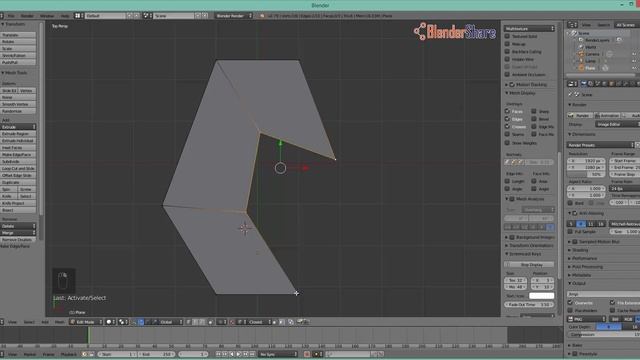This screenshot has width=640, height=360.
Task: Click the Render image button
Action: coord(580,116)
